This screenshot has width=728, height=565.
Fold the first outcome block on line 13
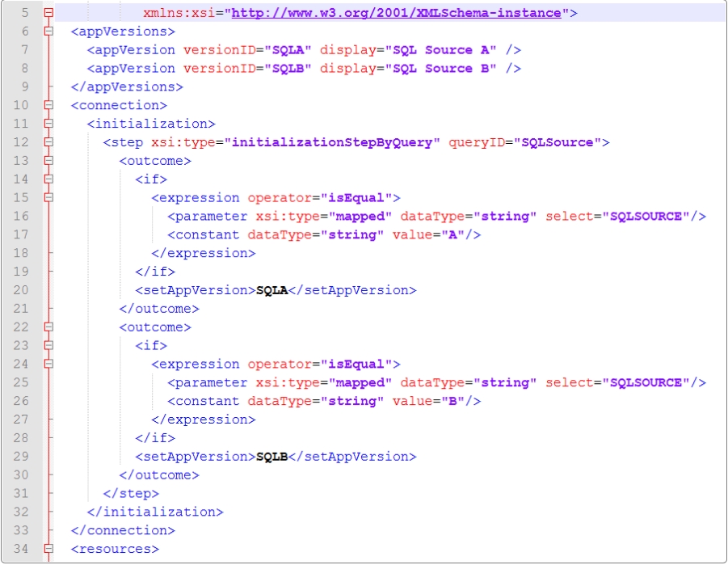click(48, 161)
